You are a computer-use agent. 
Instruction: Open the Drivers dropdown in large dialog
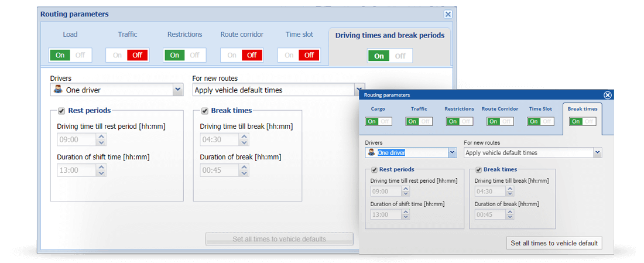click(x=178, y=90)
